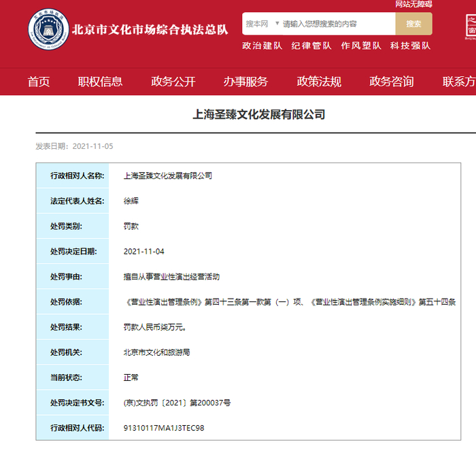The width and height of the screenshot is (476, 451).
Task: Click the slogan 作风塑队
Action: (361, 46)
